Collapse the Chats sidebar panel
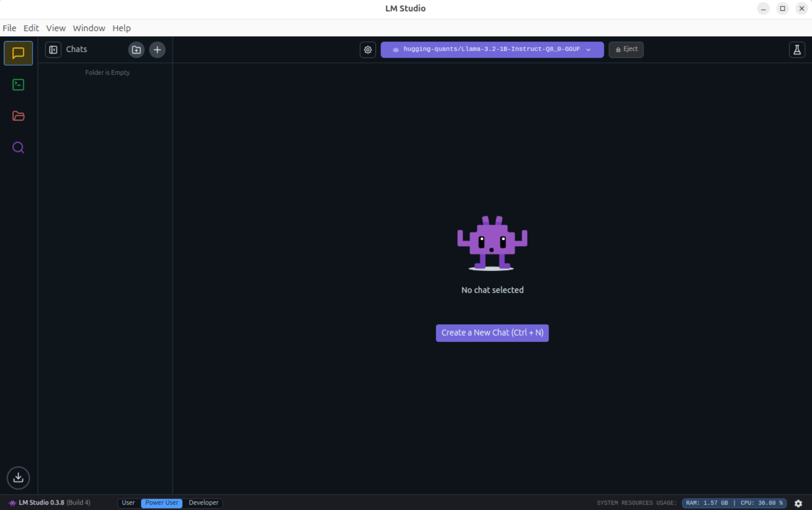The image size is (812, 510). (x=53, y=50)
